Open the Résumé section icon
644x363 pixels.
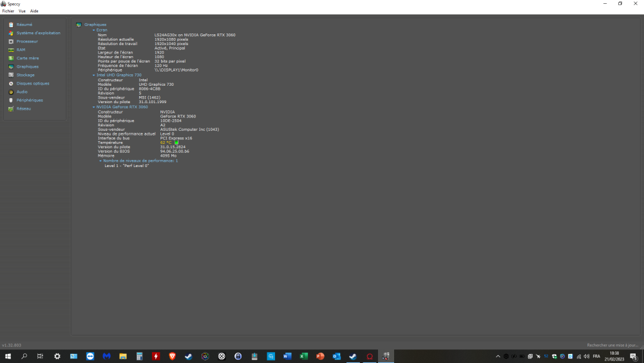click(x=11, y=25)
